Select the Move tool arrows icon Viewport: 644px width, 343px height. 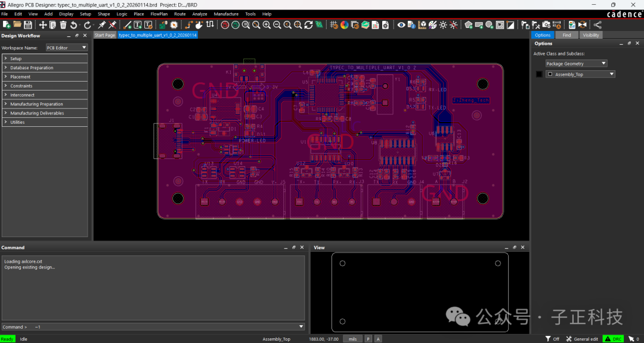(43, 24)
